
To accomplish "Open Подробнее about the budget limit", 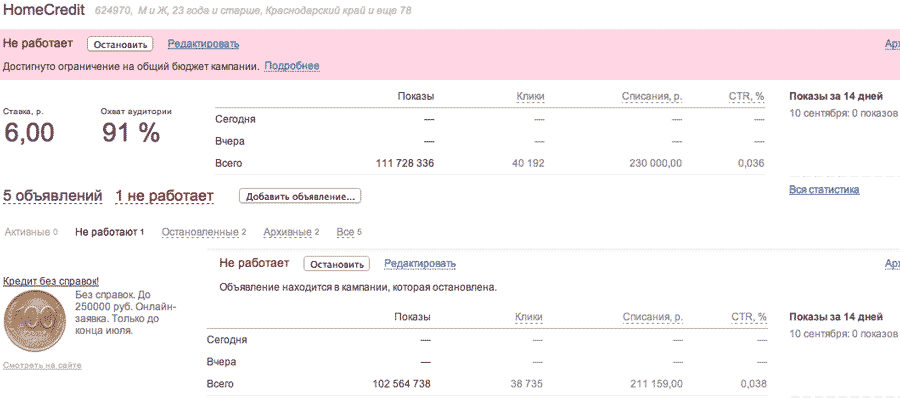I will point(292,66).
